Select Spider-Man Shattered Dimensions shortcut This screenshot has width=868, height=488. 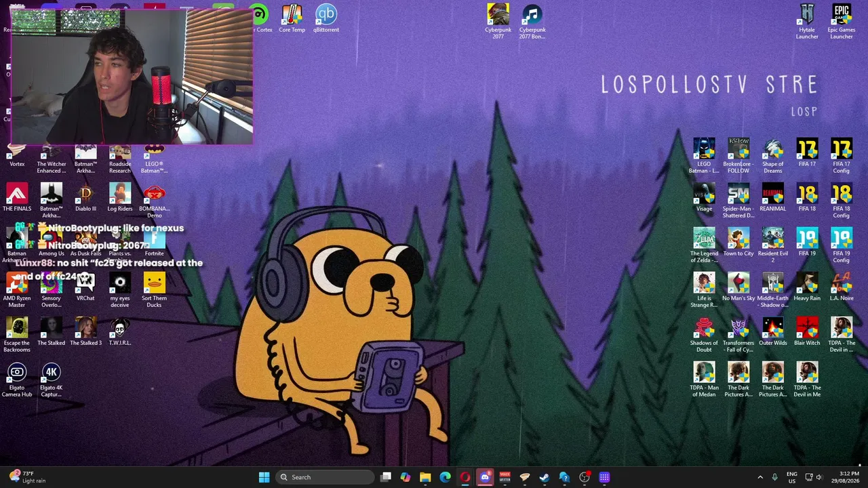[x=738, y=201]
